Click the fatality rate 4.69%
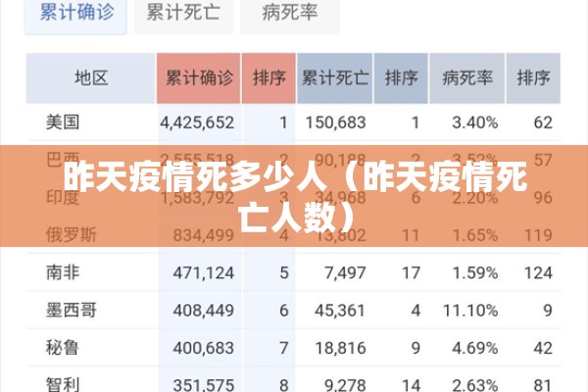The image size is (588, 392). coord(474,348)
